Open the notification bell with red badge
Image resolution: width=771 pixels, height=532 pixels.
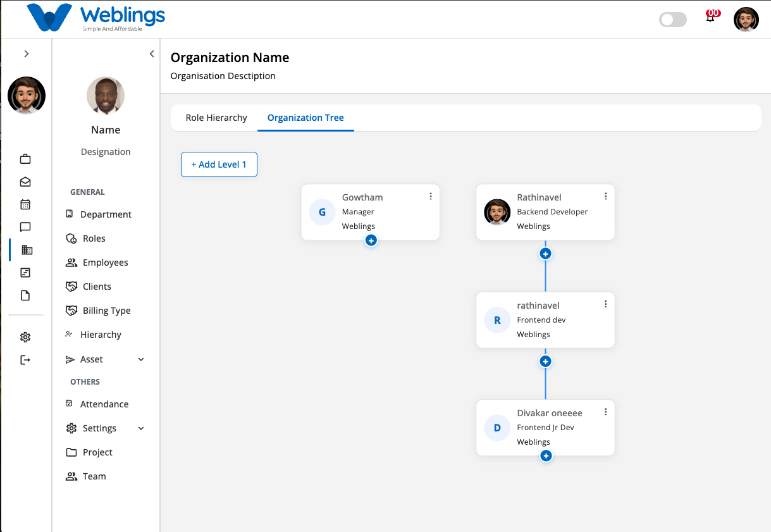tap(712, 16)
